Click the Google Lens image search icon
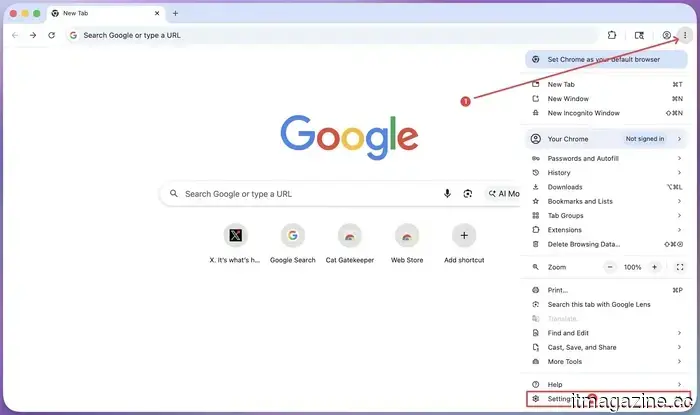The width and height of the screenshot is (700, 415). tap(467, 194)
